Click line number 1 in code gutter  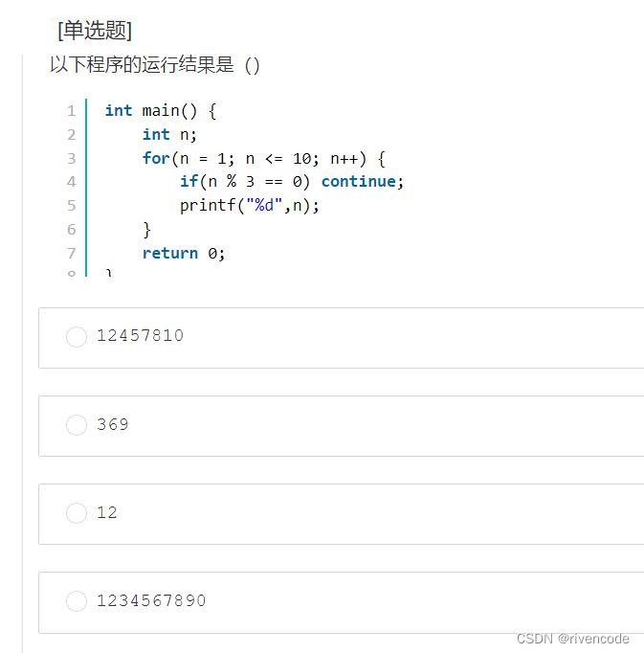(x=72, y=111)
